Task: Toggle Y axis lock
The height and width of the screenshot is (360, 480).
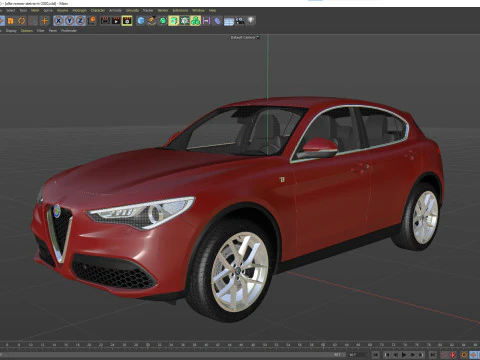Action: tap(69, 21)
